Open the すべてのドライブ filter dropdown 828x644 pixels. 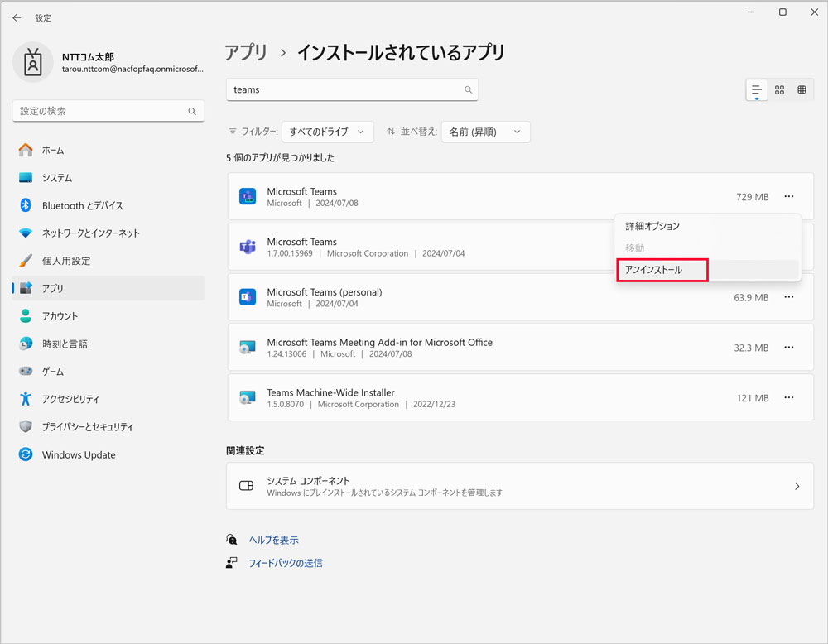click(328, 132)
